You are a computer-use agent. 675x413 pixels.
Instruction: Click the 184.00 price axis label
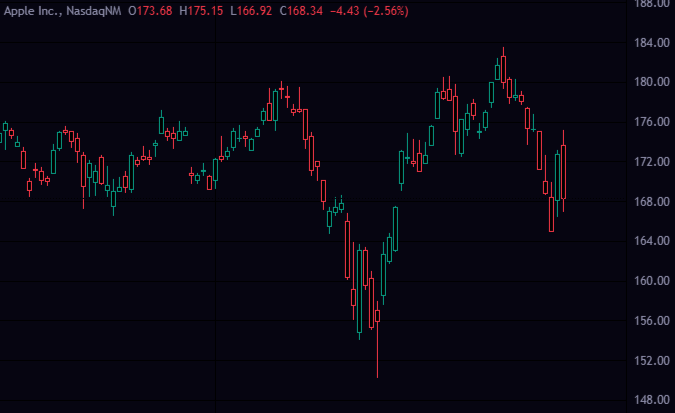point(650,42)
